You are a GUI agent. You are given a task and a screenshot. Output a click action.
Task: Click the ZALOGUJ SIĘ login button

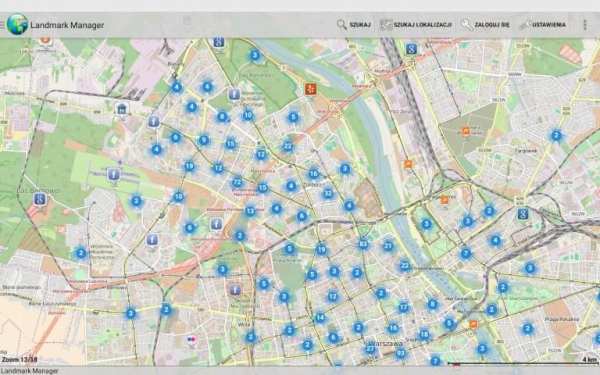pyautogui.click(x=485, y=25)
